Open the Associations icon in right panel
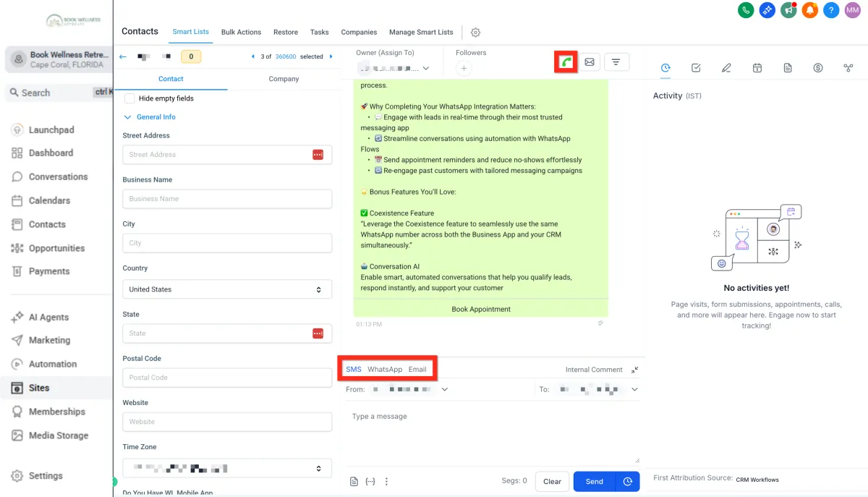This screenshot has height=497, width=868. coord(848,67)
